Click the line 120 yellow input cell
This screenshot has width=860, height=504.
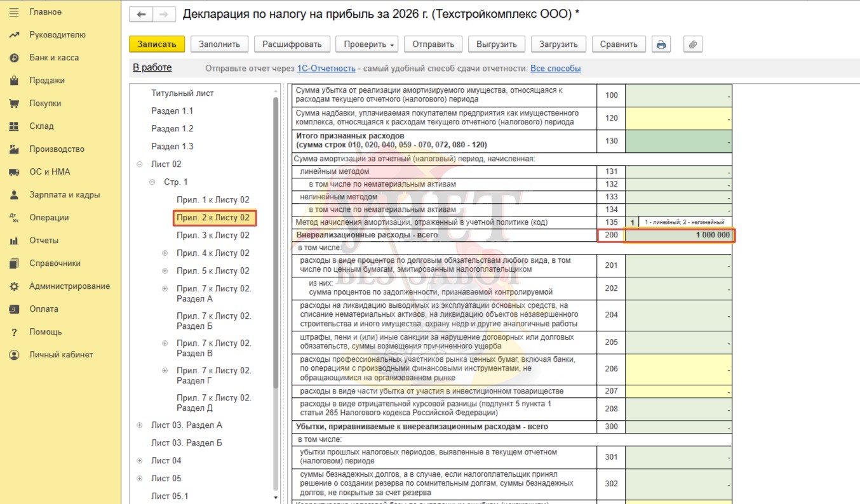(x=679, y=118)
